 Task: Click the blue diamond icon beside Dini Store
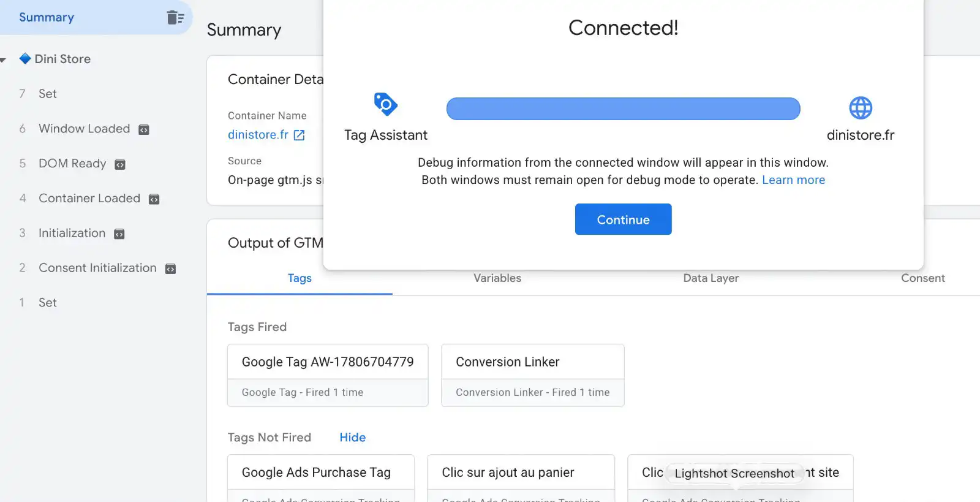pyautogui.click(x=25, y=59)
